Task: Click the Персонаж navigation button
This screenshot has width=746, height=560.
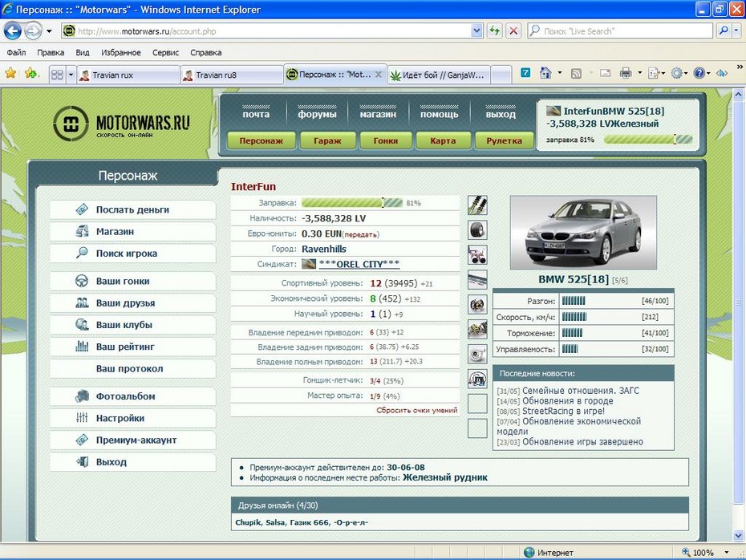Action: pos(262,141)
